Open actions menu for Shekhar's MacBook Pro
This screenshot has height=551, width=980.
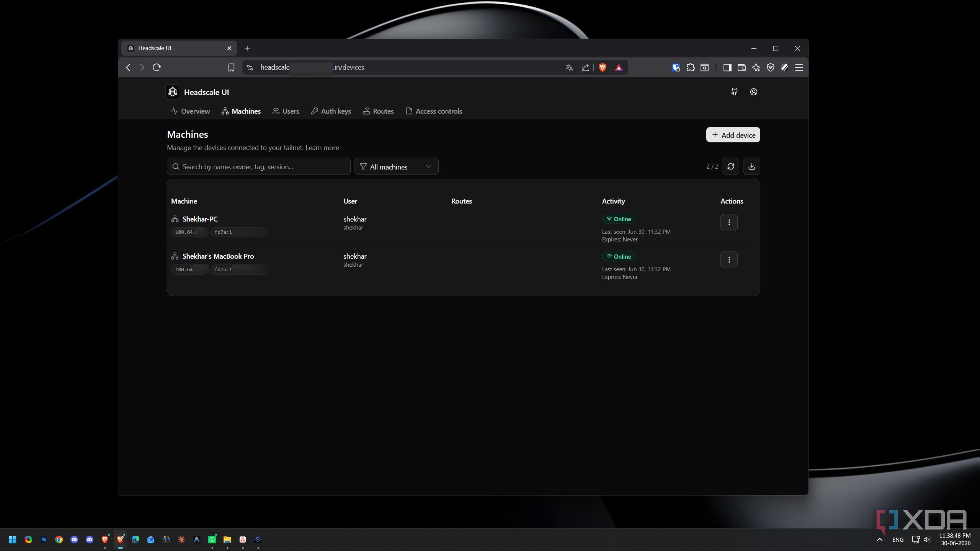pos(729,260)
